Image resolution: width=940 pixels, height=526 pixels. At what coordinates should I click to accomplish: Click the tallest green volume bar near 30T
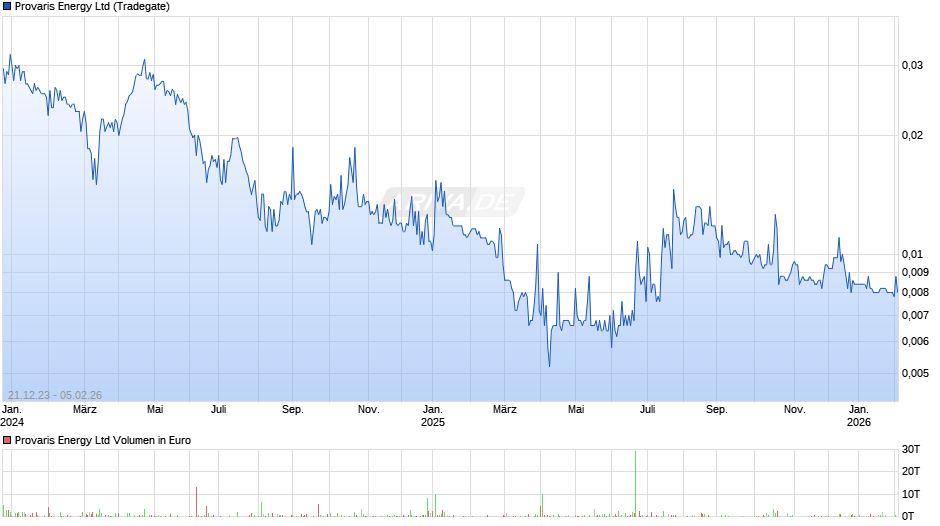[635, 483]
